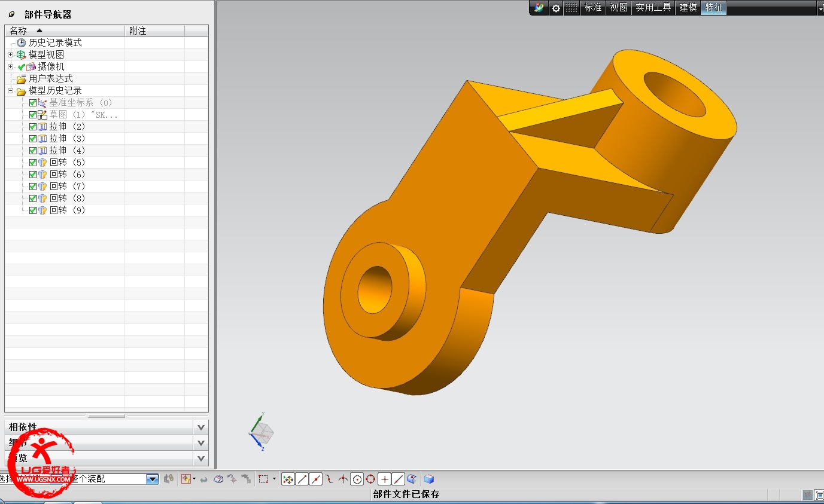Click the general selection filter icon
The height and width of the screenshot is (504, 824).
pos(169,479)
